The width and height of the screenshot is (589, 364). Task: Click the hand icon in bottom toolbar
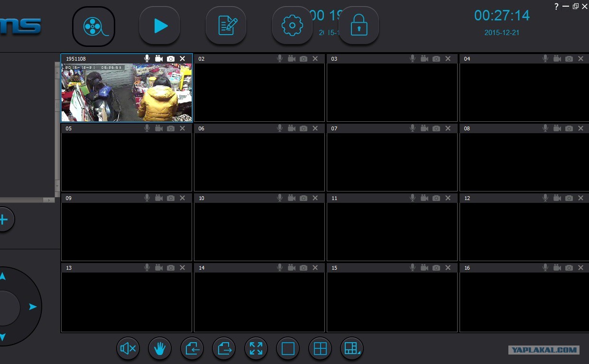160,349
